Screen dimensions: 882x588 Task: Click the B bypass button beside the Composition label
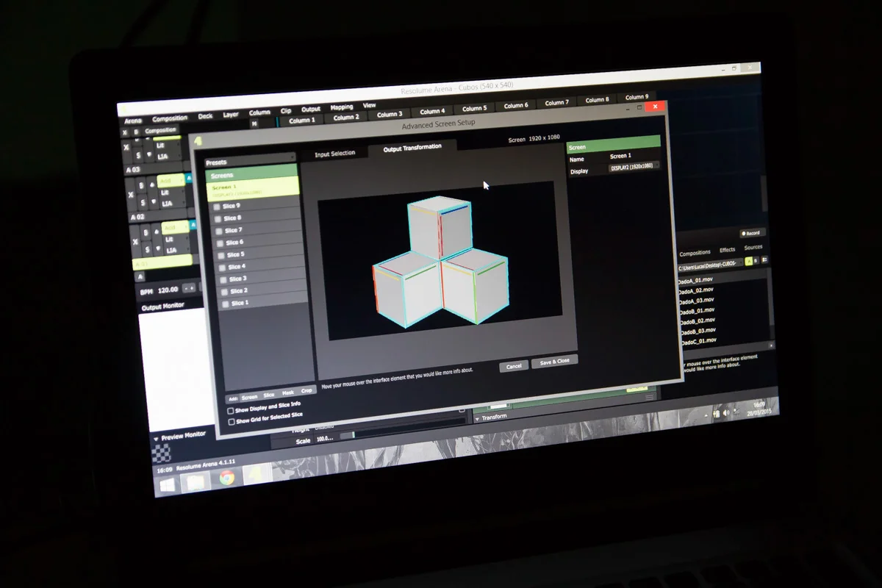click(136, 132)
